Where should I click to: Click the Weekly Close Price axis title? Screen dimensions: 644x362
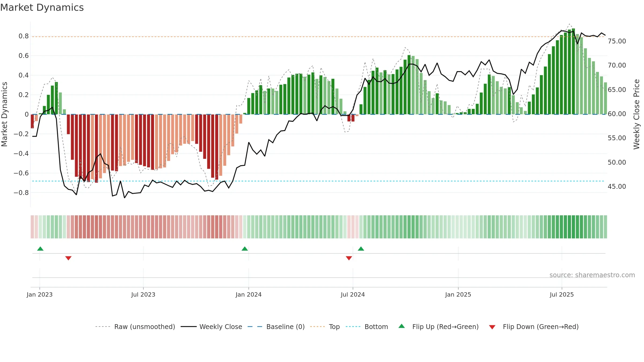[x=636, y=114]
